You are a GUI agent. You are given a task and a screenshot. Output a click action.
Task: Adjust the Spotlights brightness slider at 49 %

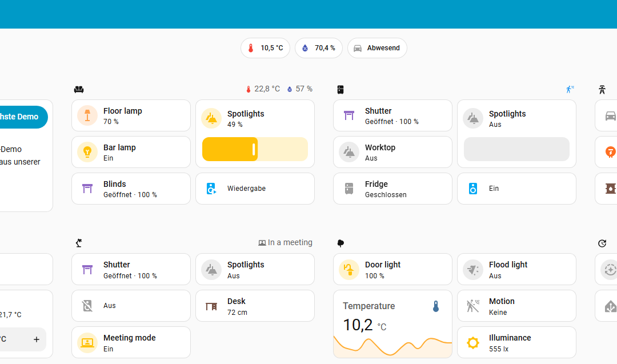[x=255, y=149]
